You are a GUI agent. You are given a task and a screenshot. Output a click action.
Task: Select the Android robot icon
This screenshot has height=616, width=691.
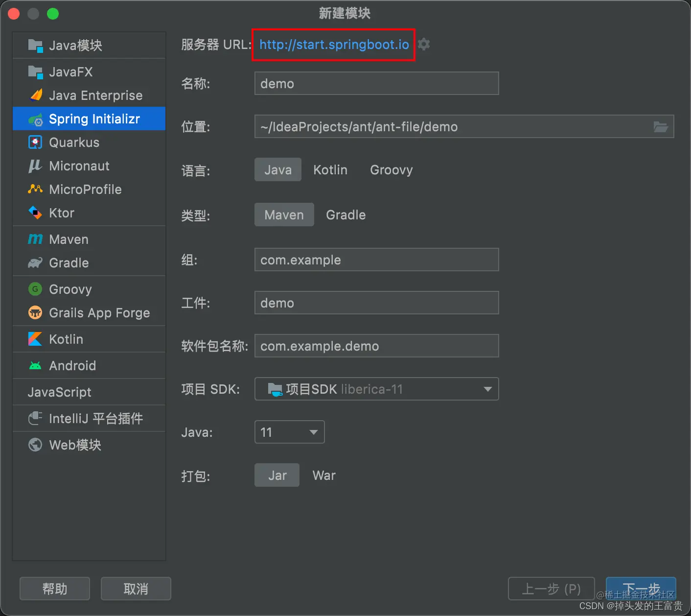(35, 366)
